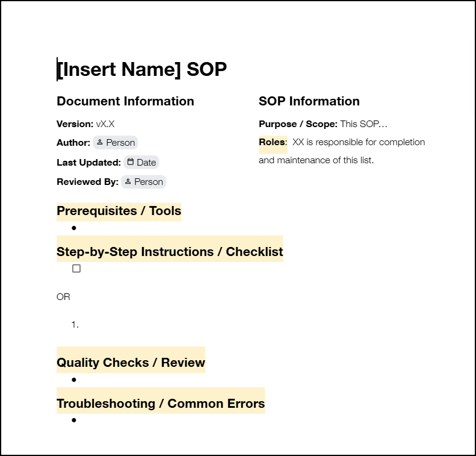The height and width of the screenshot is (456, 476).
Task: Click the Prerequisites / Tools heading
Action: click(x=119, y=211)
